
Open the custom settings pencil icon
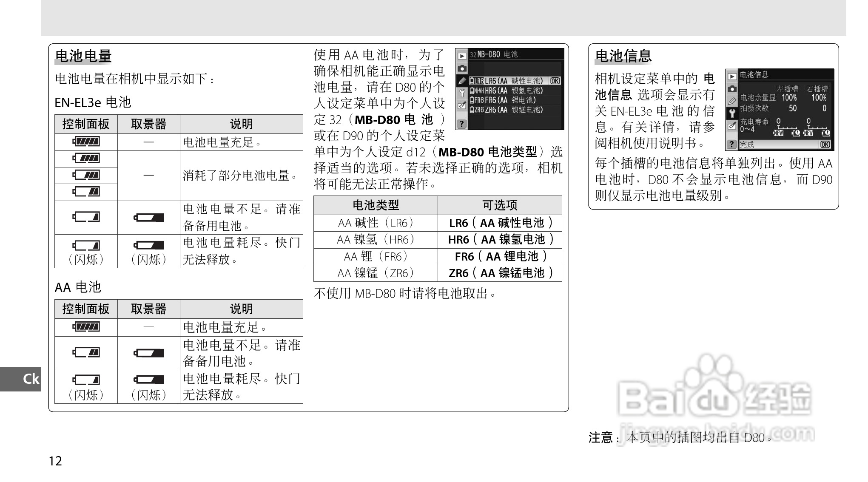[x=461, y=80]
